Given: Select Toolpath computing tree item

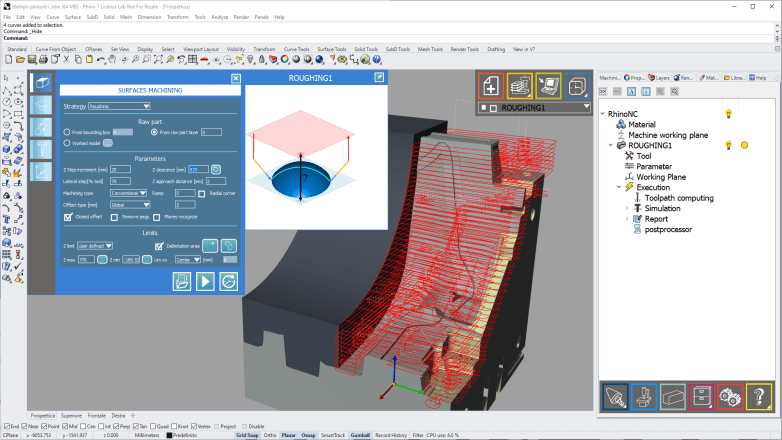Looking at the screenshot, I should pos(679,198).
